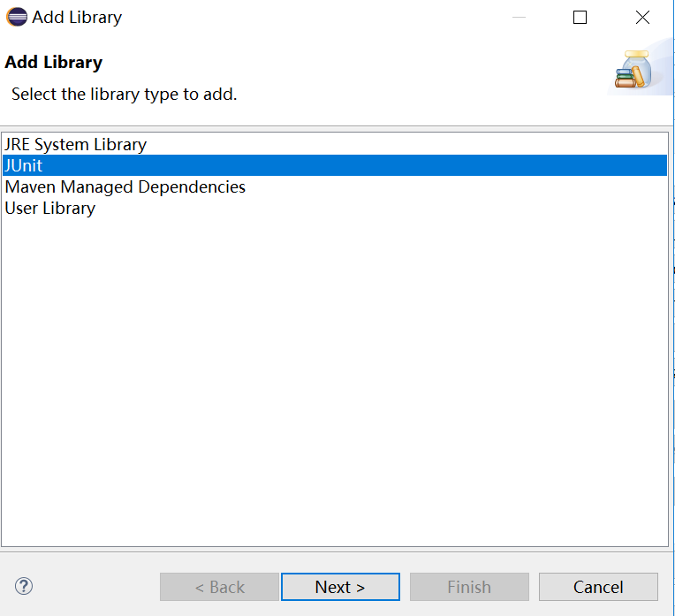Close the Add Library window
This screenshot has width=675, height=616.
pos(642,17)
